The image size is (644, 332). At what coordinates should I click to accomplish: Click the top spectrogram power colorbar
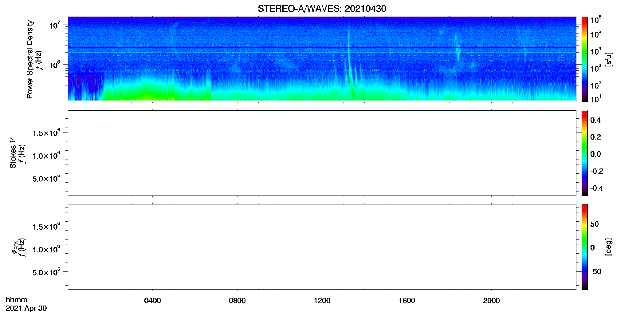click(x=584, y=59)
